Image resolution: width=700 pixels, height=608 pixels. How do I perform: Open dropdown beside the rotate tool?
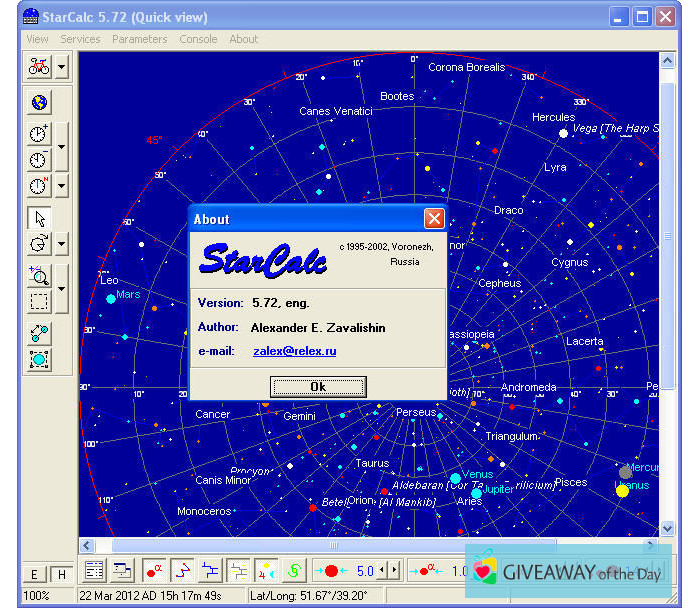(62, 244)
